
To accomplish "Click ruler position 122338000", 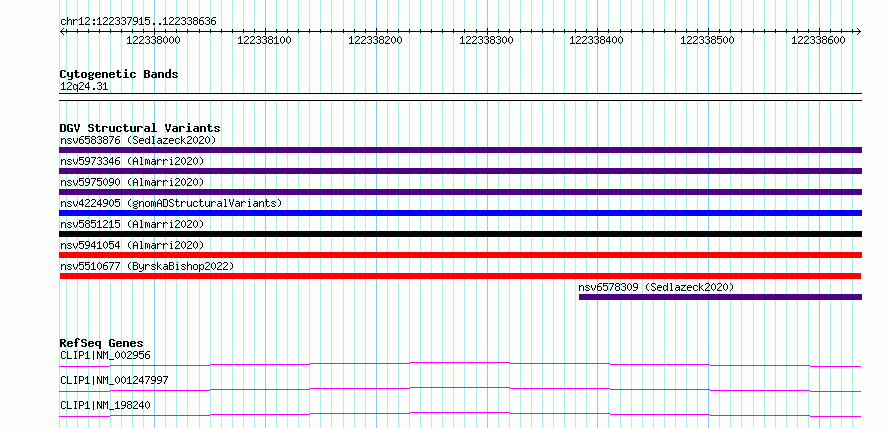I will pos(153,40).
